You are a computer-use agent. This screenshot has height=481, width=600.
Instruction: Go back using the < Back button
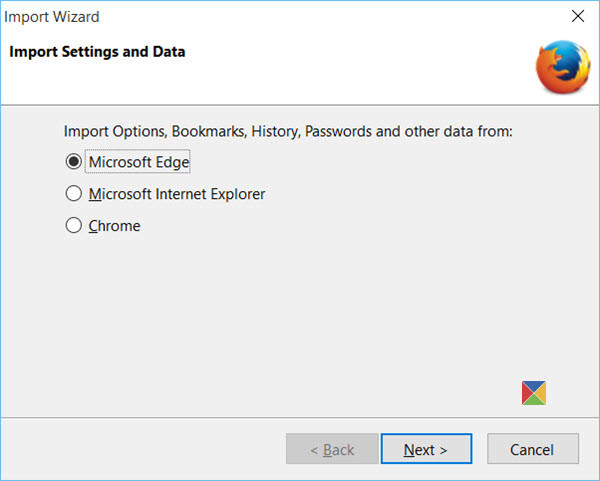click(332, 449)
